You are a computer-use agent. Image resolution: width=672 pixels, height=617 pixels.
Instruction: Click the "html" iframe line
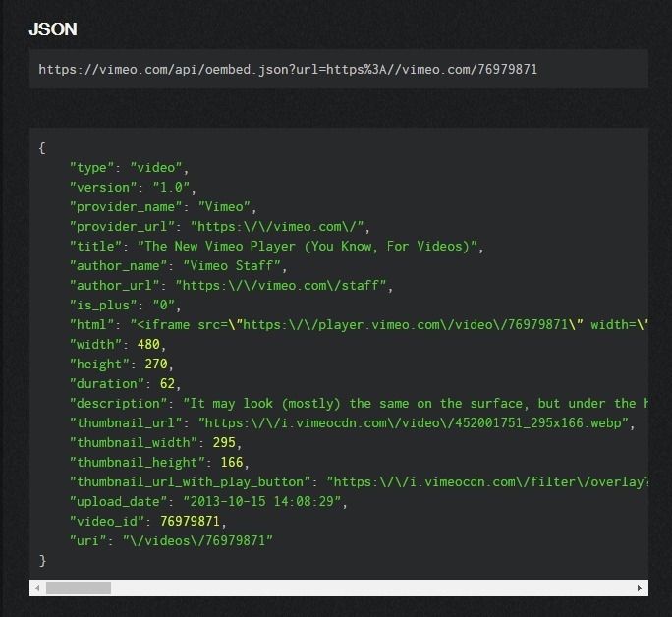point(359,325)
